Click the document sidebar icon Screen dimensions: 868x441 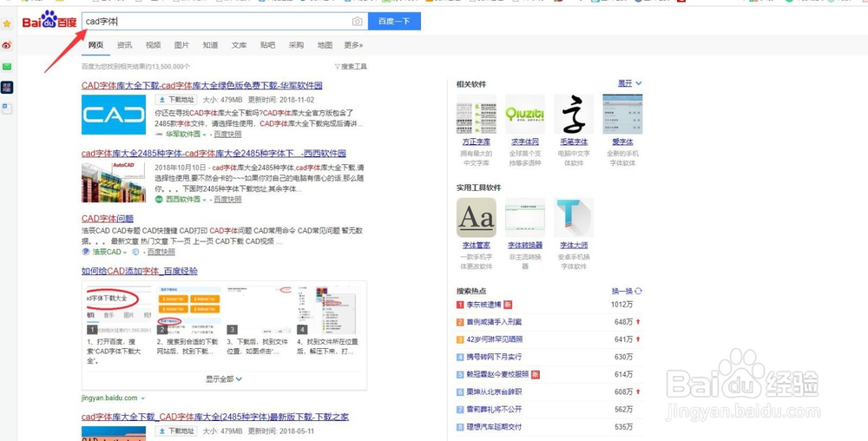tap(7, 109)
